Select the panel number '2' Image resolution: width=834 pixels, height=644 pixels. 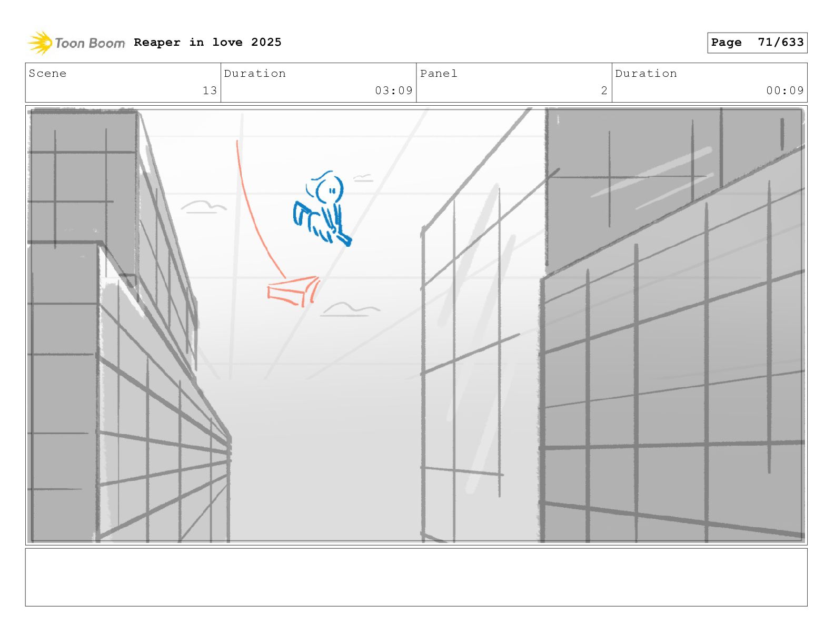[x=604, y=90]
